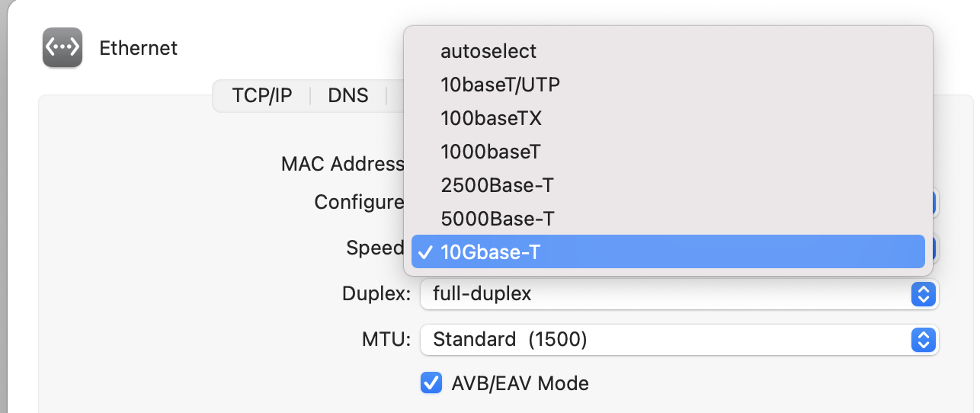Click the Ethernet interface icon

point(62,47)
